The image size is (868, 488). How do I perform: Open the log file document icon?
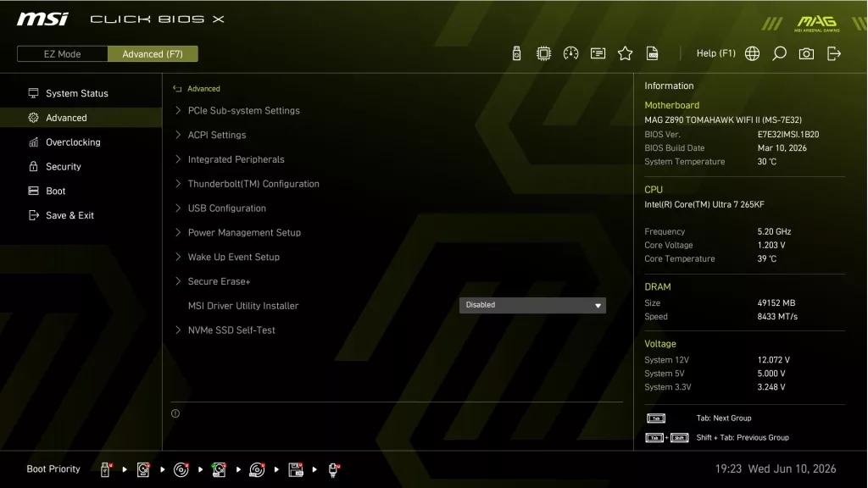[x=652, y=53]
